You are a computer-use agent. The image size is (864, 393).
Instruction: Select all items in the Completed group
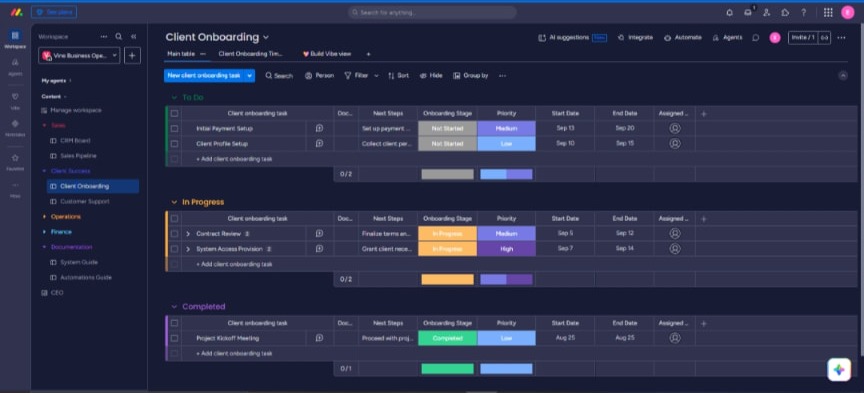tap(174, 323)
